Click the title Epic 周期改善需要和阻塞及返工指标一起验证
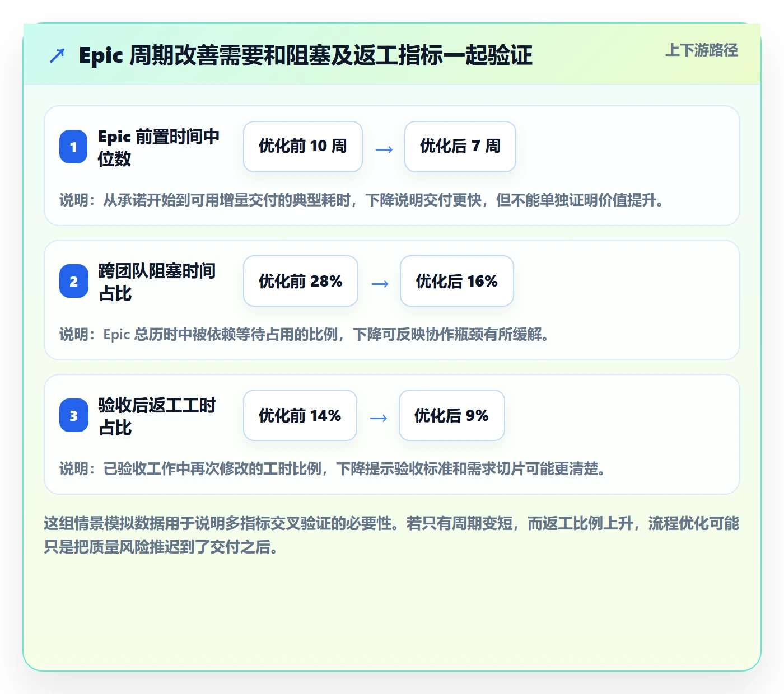The image size is (784, 694). [305, 56]
